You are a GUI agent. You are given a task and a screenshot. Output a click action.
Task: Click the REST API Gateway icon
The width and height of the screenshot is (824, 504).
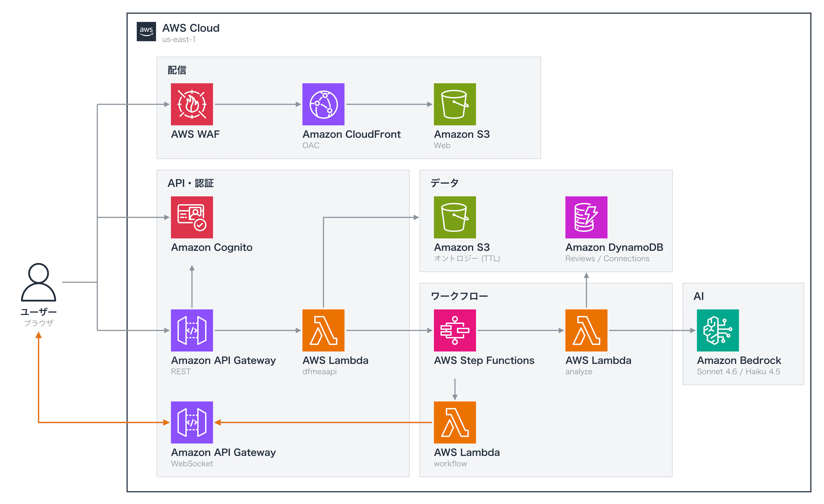tap(192, 330)
